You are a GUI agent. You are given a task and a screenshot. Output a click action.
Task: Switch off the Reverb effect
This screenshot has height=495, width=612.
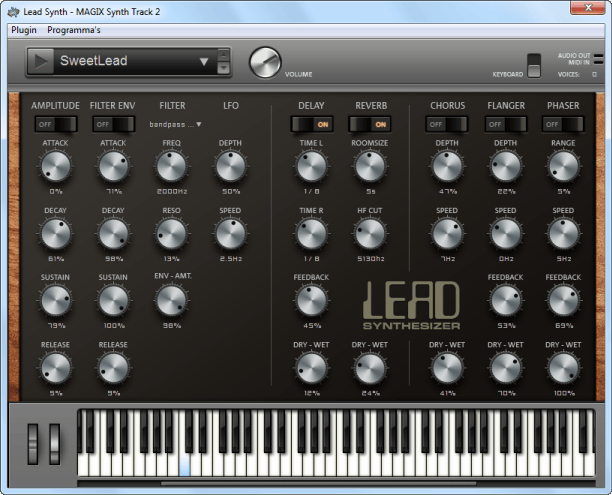tap(370, 124)
